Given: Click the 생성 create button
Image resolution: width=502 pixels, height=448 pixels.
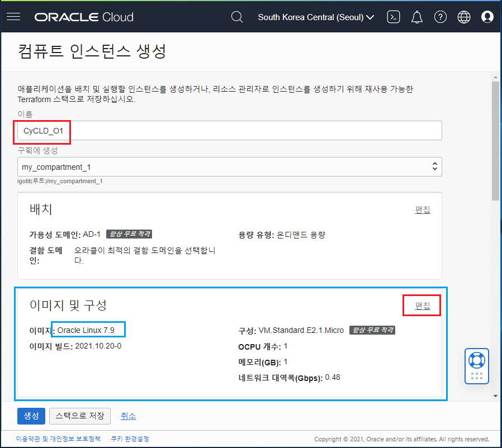Looking at the screenshot, I should tap(31, 416).
